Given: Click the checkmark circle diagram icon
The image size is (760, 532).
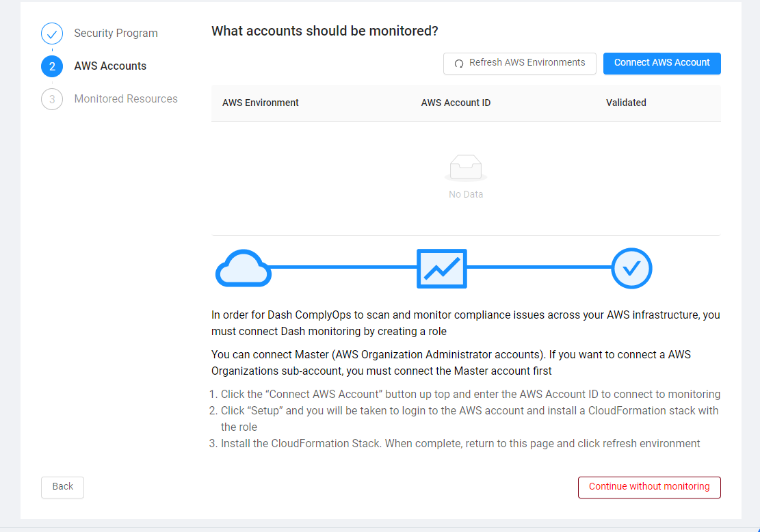Looking at the screenshot, I should tap(631, 268).
